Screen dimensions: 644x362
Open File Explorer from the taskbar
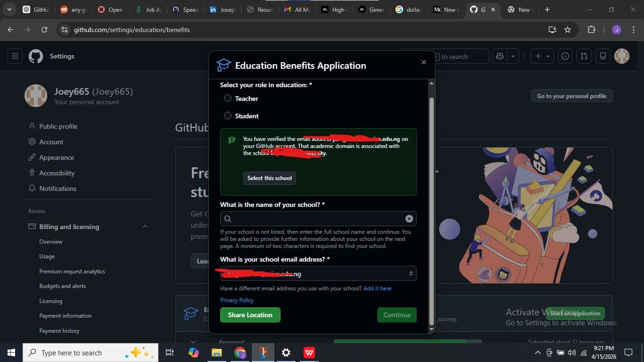(x=216, y=353)
